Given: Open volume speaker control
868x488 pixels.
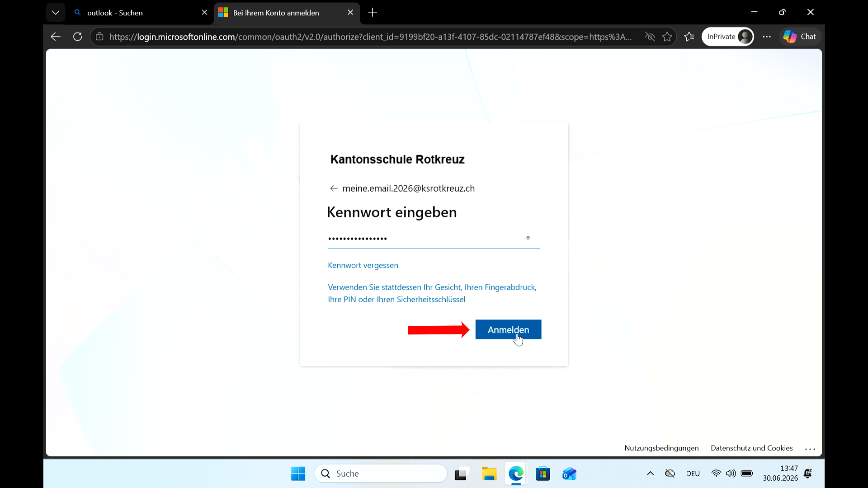Looking at the screenshot, I should tap(731, 474).
